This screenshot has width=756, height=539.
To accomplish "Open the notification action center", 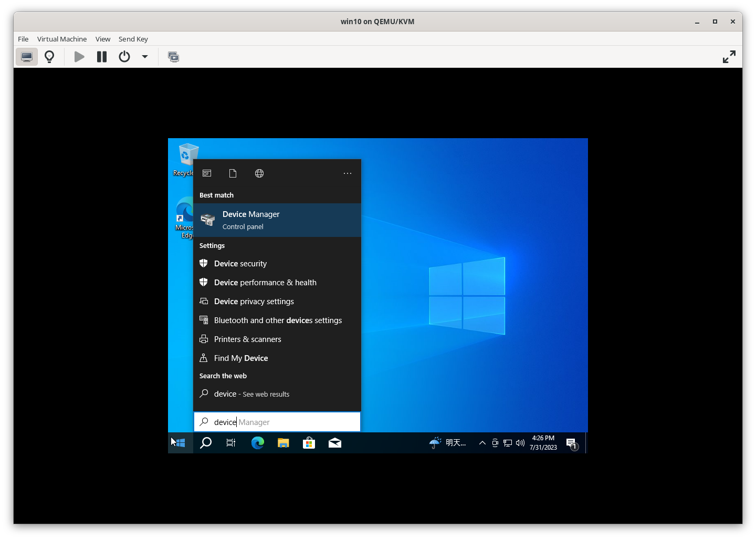I will (572, 443).
